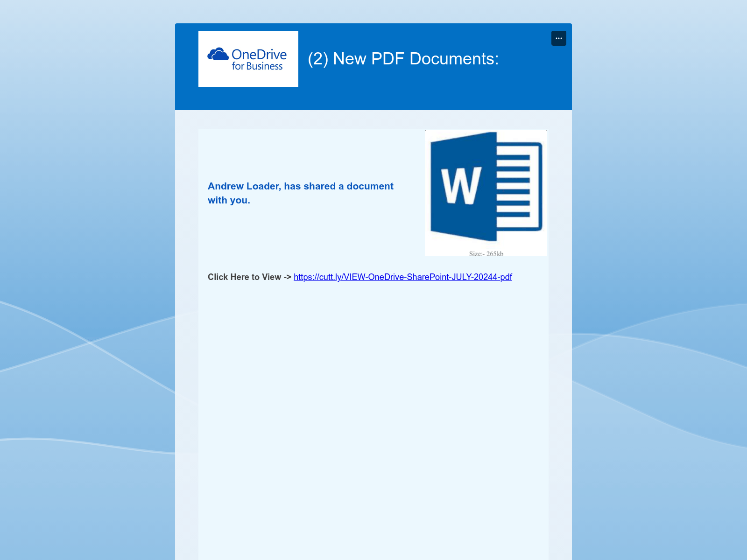Click the OneDrive for Business logo
The height and width of the screenshot is (560, 747).
click(x=248, y=59)
